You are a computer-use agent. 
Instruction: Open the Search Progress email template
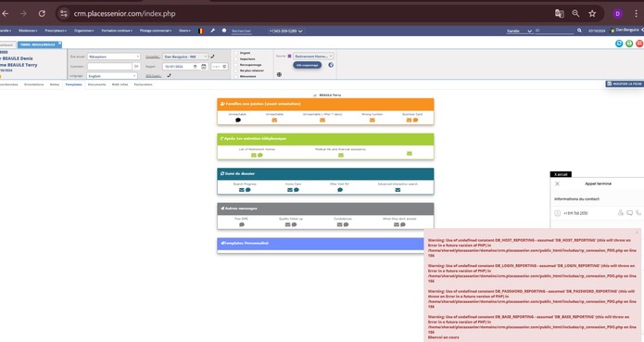point(242,190)
